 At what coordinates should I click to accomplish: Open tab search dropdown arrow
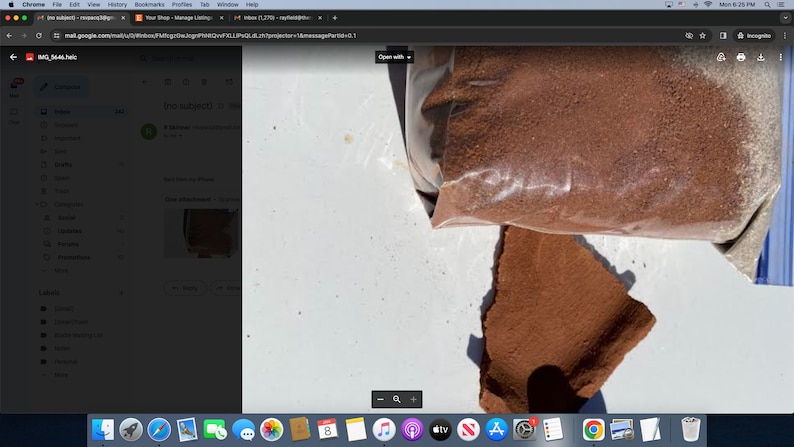click(785, 18)
